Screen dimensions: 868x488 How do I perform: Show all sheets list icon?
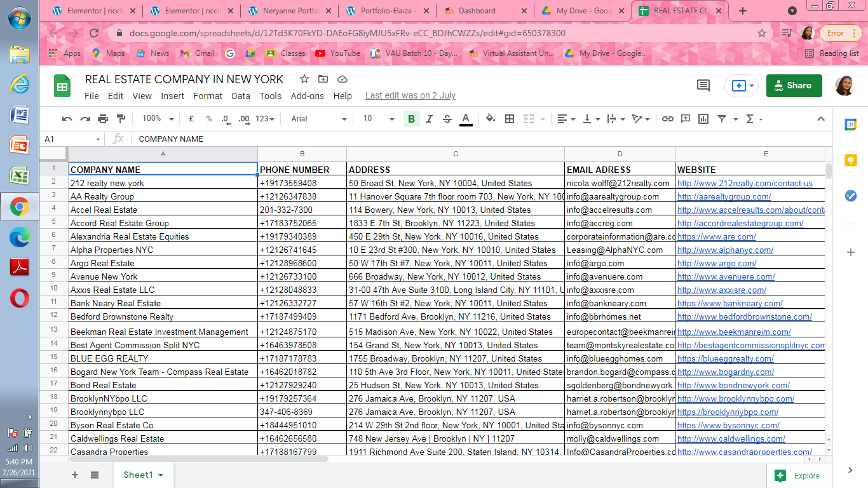click(95, 475)
